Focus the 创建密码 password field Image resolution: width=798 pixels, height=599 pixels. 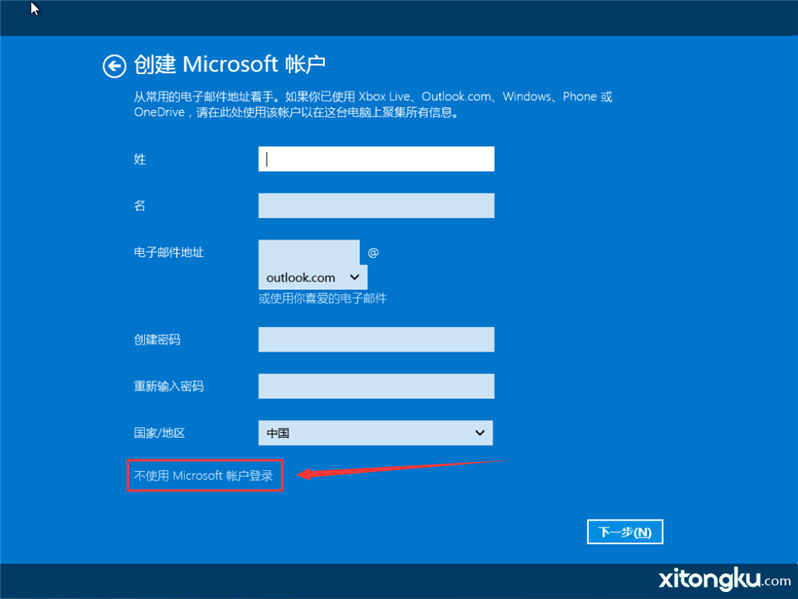tap(376, 340)
